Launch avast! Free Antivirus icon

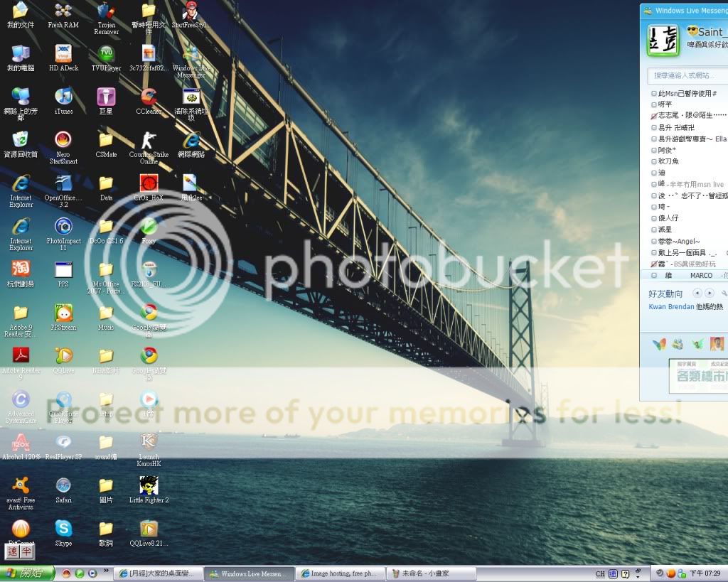coord(21,485)
